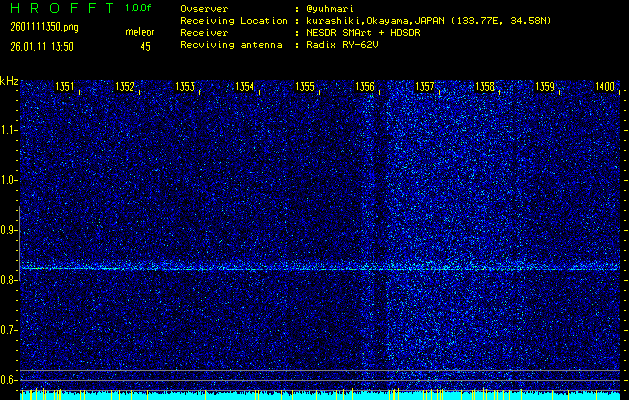Click the 1358 time marker
This screenshot has width=629, height=400.
click(x=485, y=87)
